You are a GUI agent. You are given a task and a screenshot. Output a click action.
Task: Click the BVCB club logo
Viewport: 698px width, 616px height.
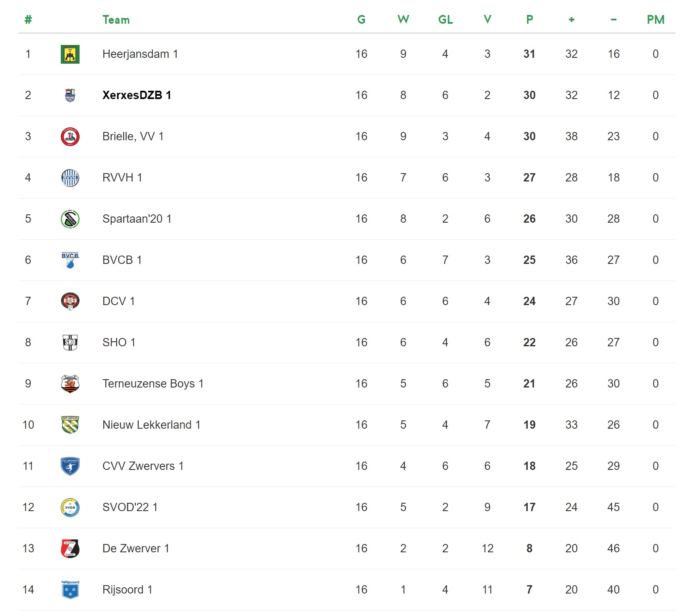pos(70,260)
